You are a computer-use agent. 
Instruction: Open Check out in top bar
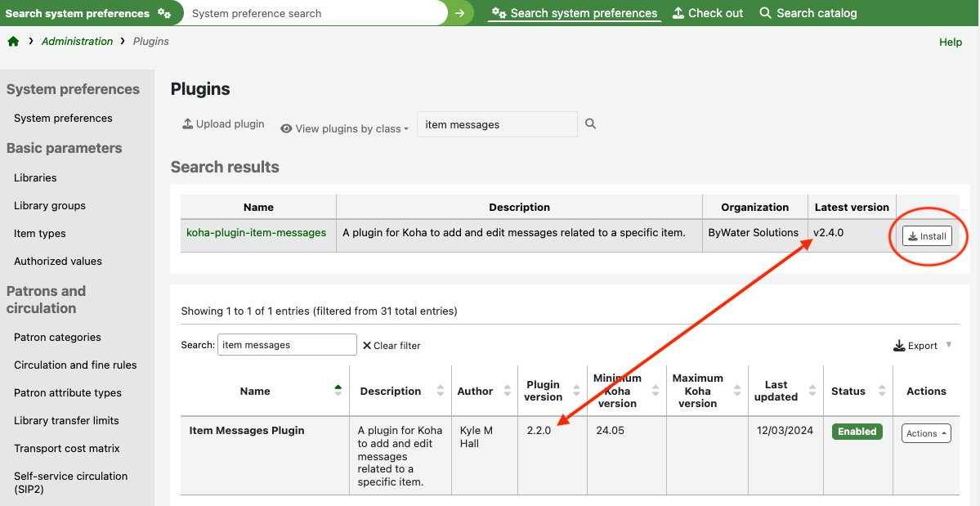pos(708,13)
